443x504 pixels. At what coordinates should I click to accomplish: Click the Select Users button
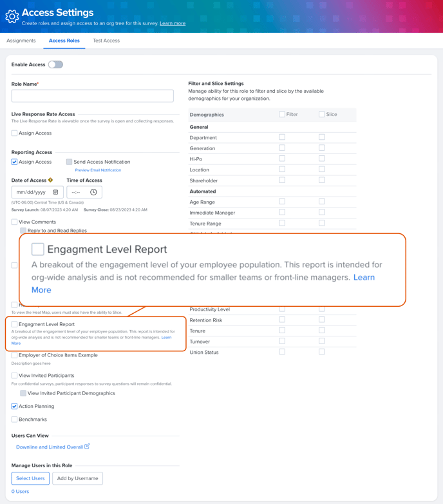30,478
